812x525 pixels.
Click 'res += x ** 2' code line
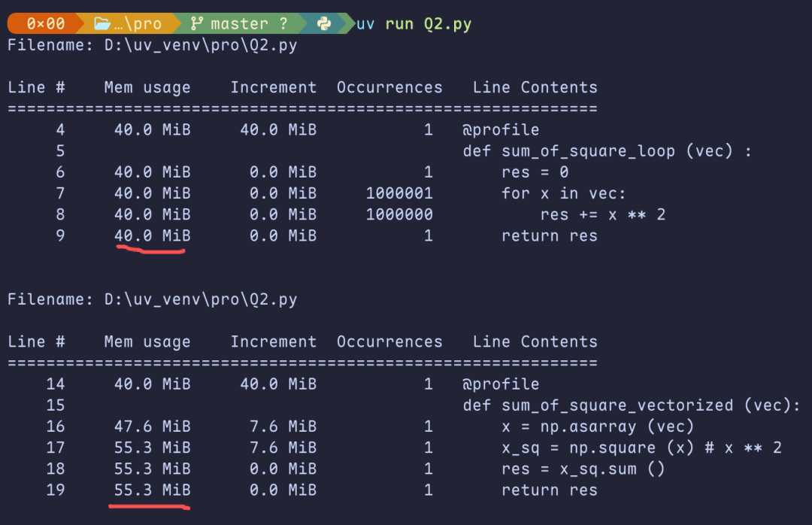coord(603,214)
